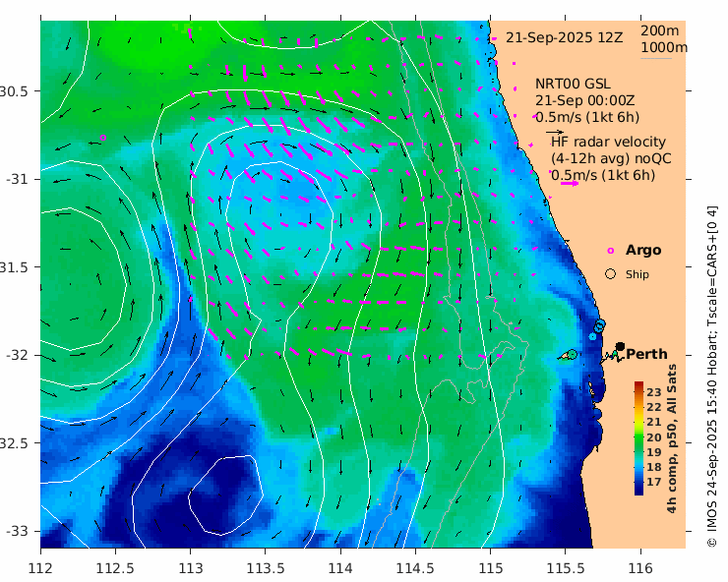Click the 112.5 longitude axis label
Screen dimensions: 728x582
point(115,568)
